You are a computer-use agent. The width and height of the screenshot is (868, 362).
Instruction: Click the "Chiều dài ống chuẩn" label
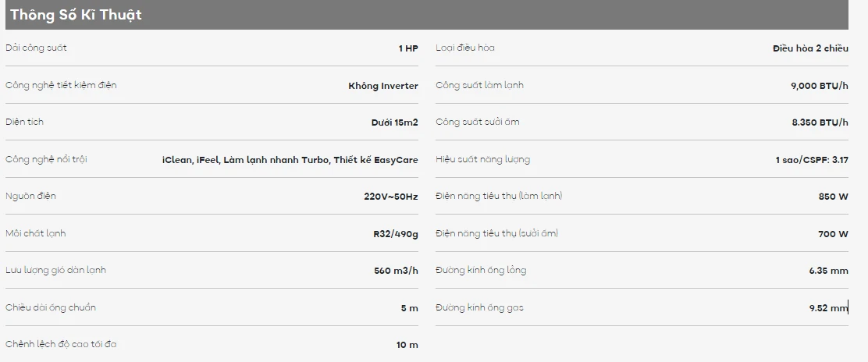click(50, 307)
